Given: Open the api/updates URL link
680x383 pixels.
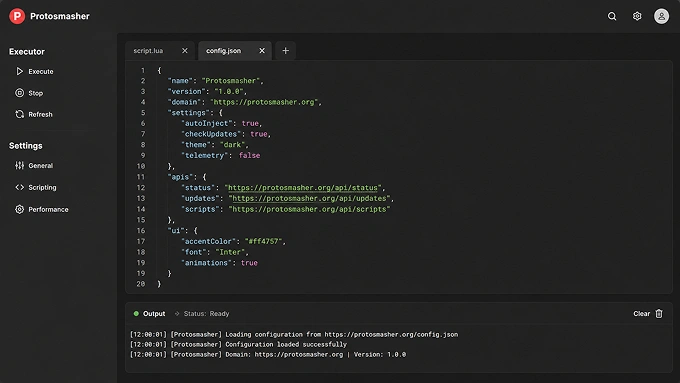Looking at the screenshot, I should coord(309,198).
